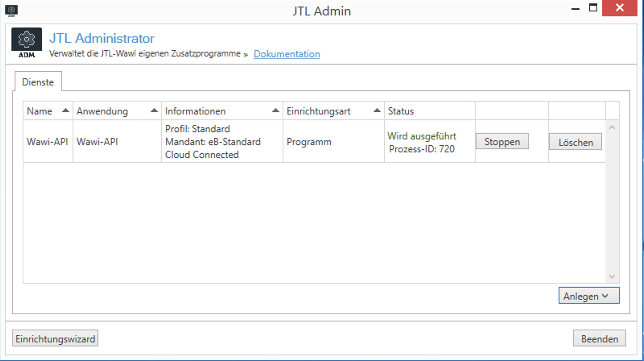
Task: Delete the Wawi-API service with Löschen
Action: point(575,142)
